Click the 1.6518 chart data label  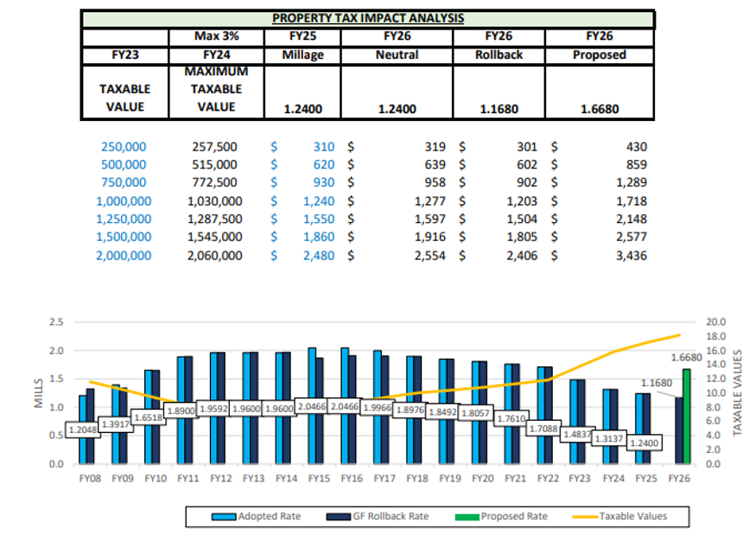coord(149,417)
